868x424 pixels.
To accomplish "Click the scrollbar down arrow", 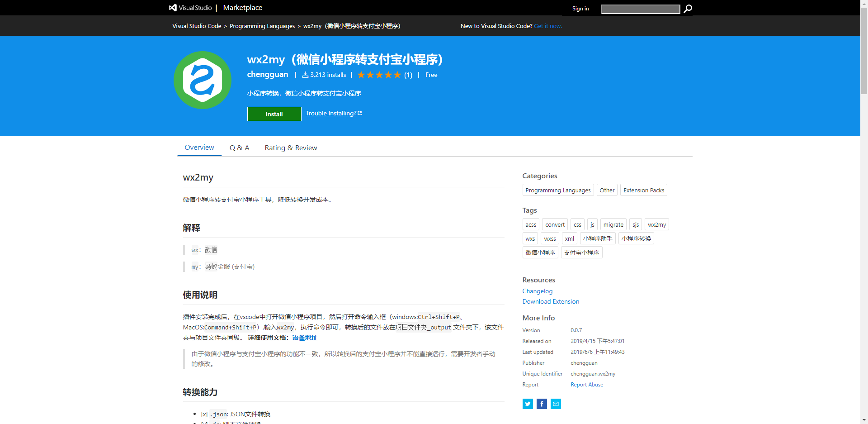I will pos(864,420).
